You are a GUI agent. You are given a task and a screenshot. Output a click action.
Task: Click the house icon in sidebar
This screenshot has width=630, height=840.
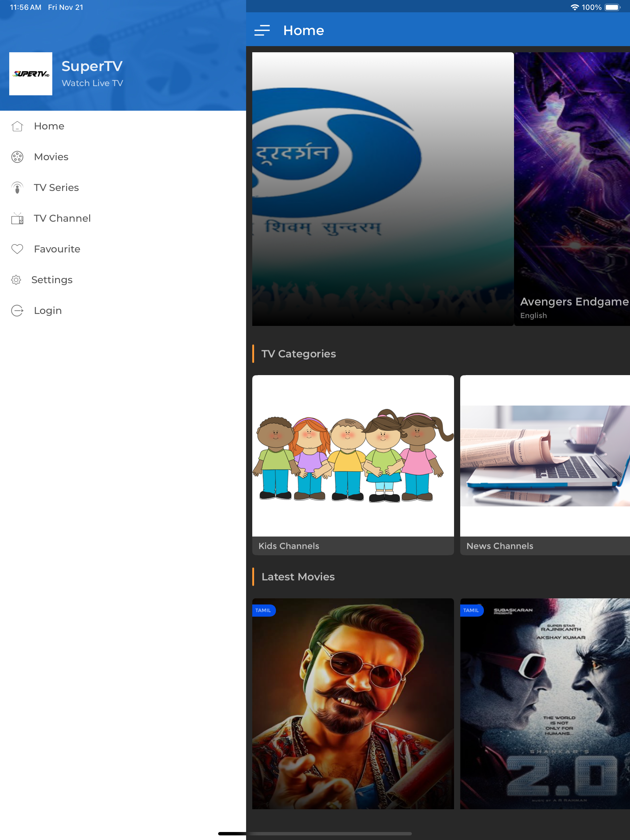[17, 126]
